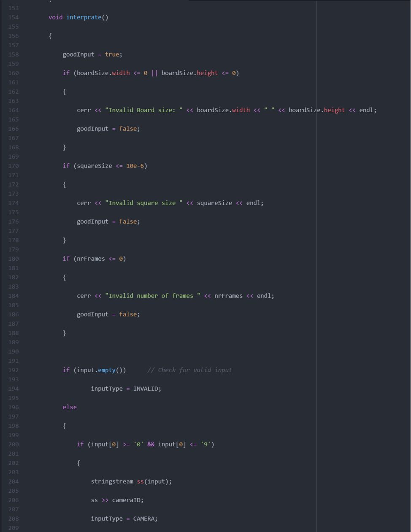The width and height of the screenshot is (411, 532).
Task: Click the 'else' keyword on line 196
Action: point(70,407)
